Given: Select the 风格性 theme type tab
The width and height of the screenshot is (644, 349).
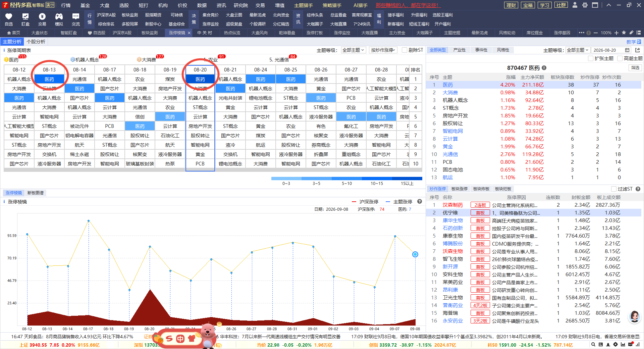Looking at the screenshot, I should pos(503,50).
